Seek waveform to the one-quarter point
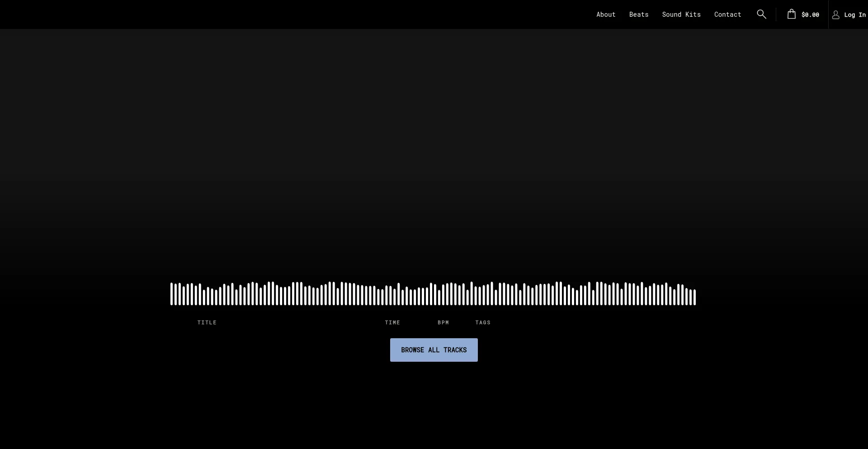The image size is (868, 449). 302,294
